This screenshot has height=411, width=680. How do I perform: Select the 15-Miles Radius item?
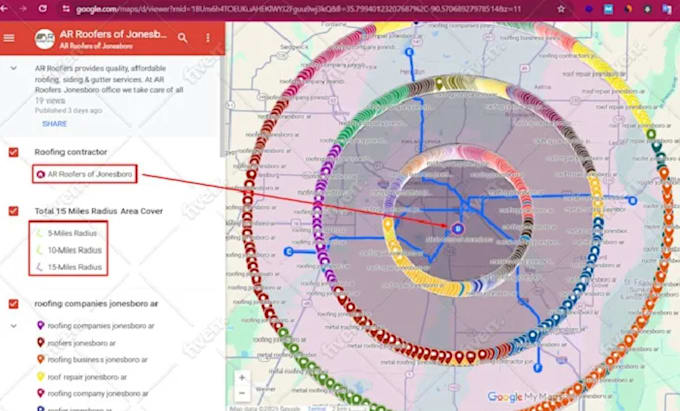(75, 267)
